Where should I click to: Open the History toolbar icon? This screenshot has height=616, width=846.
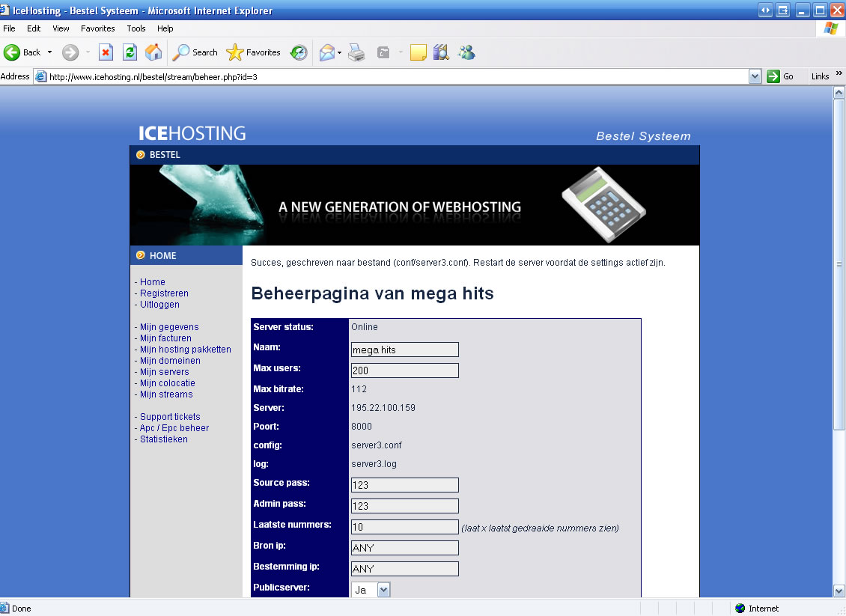[299, 52]
